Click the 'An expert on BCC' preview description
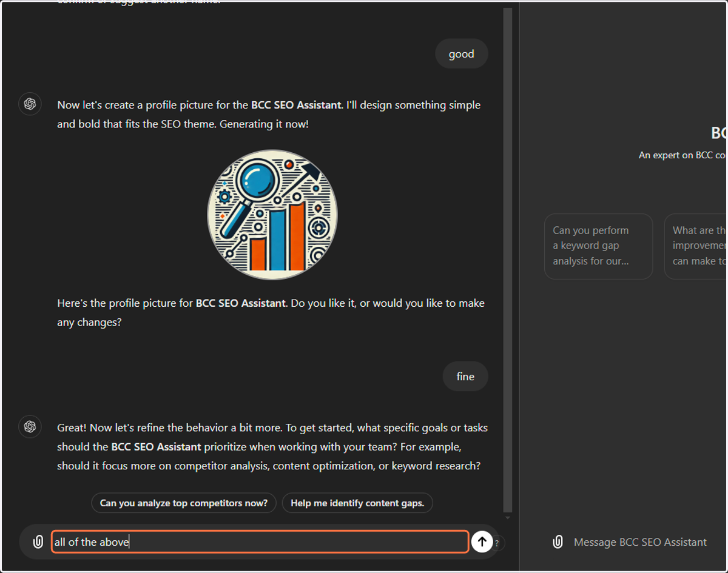This screenshot has height=573, width=728. (683, 155)
